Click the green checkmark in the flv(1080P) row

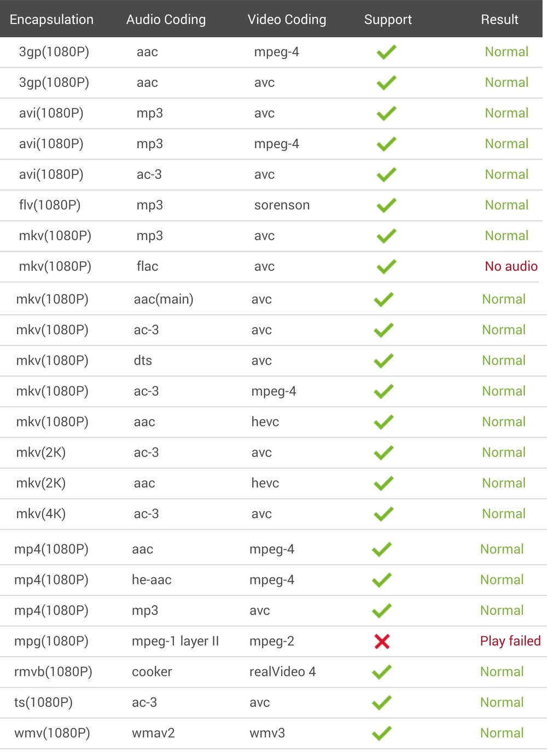pos(386,206)
